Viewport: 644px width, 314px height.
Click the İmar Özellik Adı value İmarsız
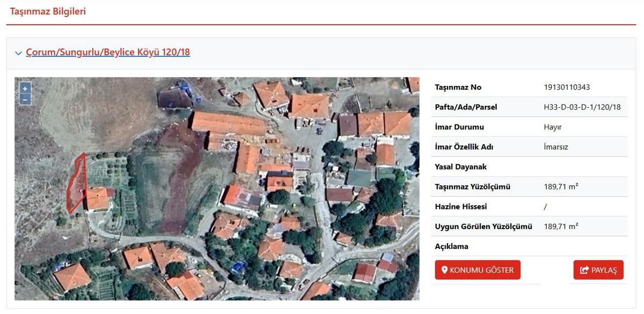[x=555, y=147]
